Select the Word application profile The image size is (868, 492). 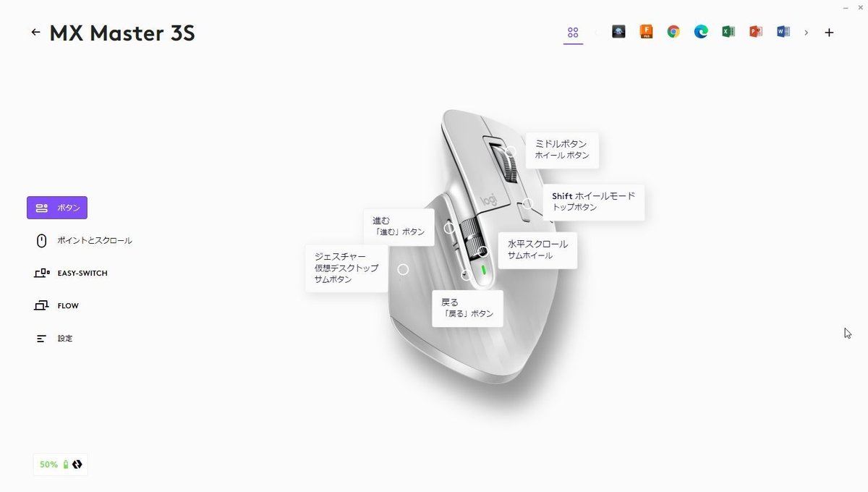click(783, 32)
